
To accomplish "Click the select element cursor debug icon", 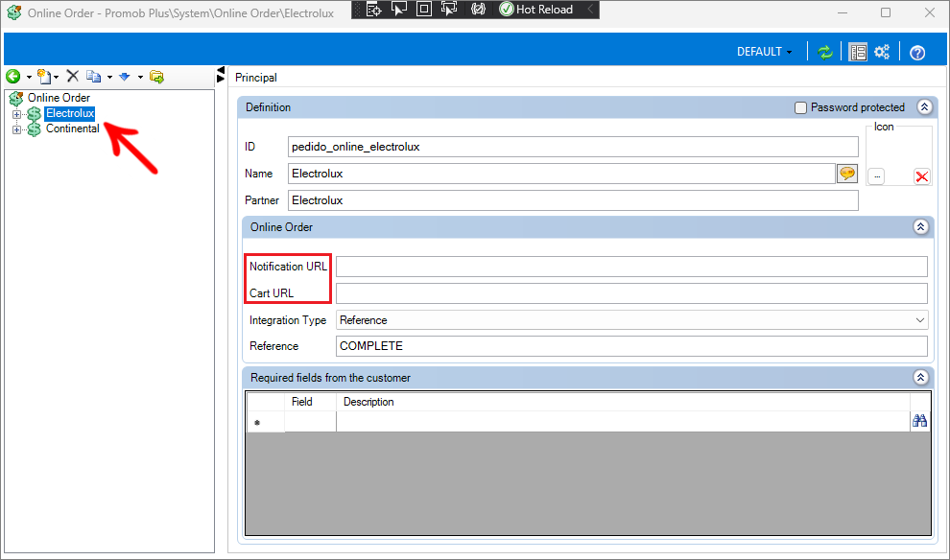I will 398,9.
